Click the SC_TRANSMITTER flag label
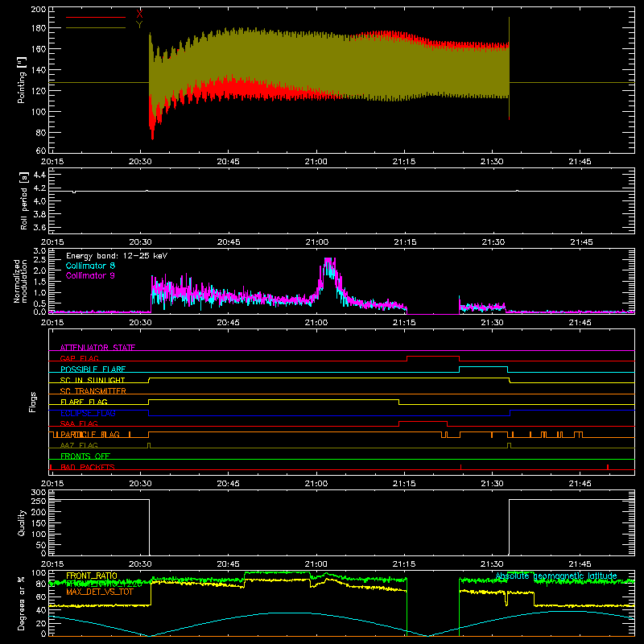This screenshot has height=644, width=644. (93, 391)
